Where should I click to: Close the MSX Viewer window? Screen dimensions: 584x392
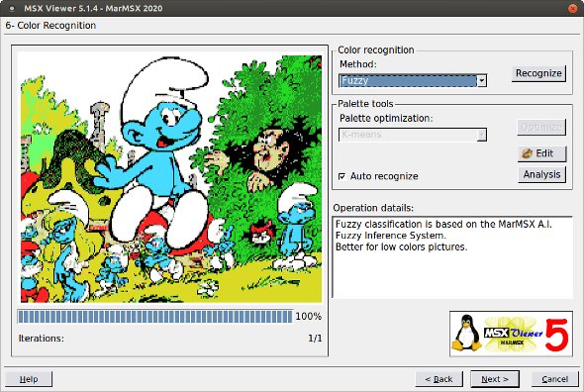[572, 8]
